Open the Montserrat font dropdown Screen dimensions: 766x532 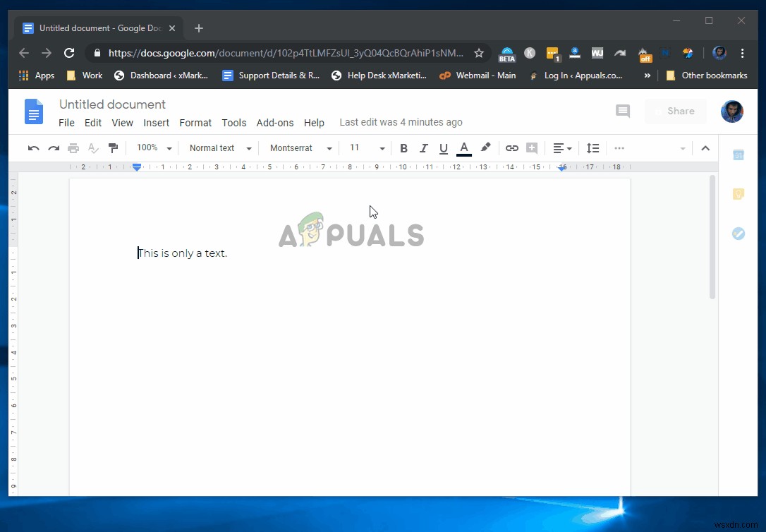[300, 148]
